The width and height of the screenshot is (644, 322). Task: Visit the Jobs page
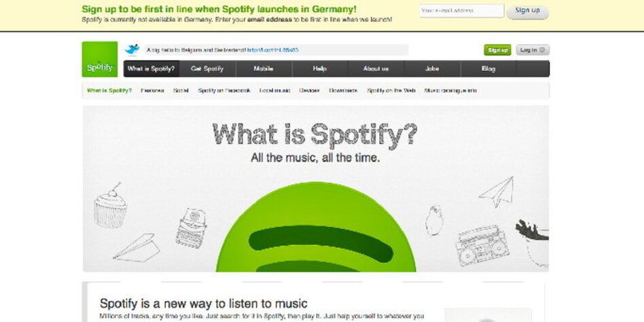pyautogui.click(x=433, y=69)
